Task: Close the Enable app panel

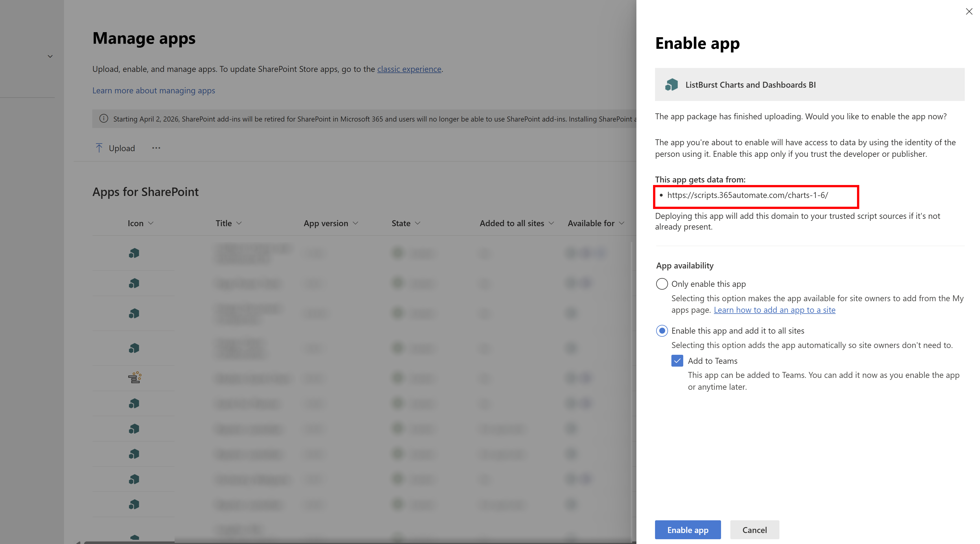Action: [969, 12]
